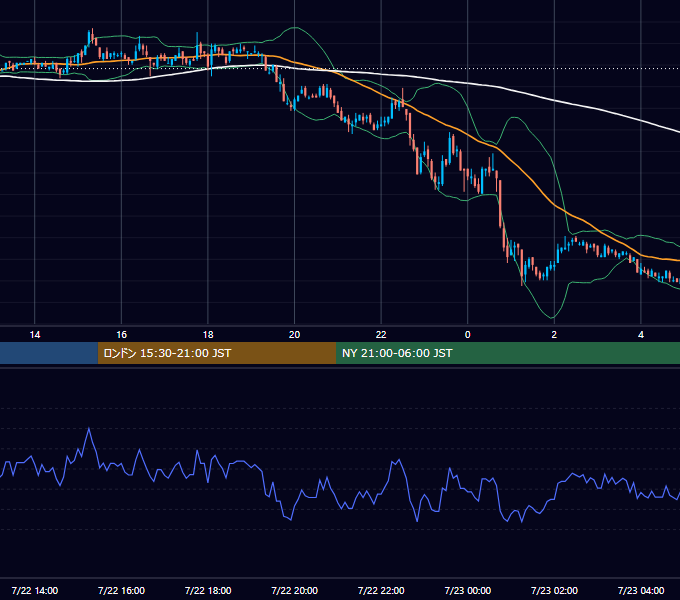Click the 7/22 16:00 date label

click(x=121, y=590)
